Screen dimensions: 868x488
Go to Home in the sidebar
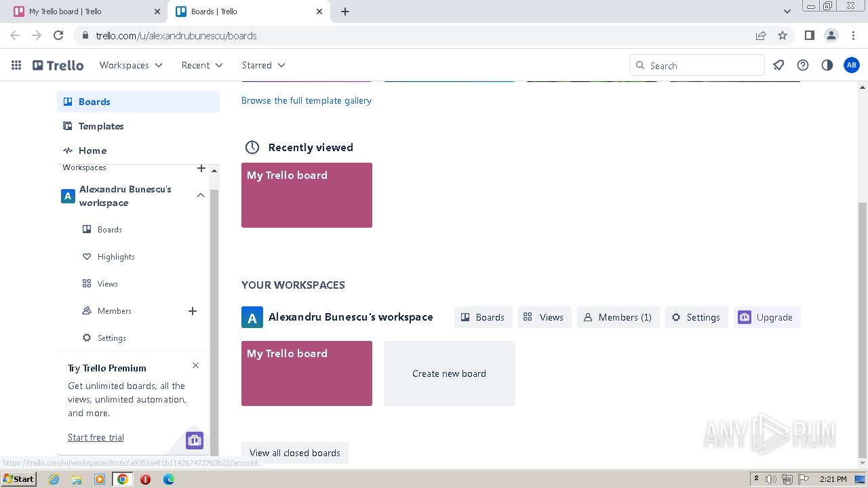tap(138, 150)
